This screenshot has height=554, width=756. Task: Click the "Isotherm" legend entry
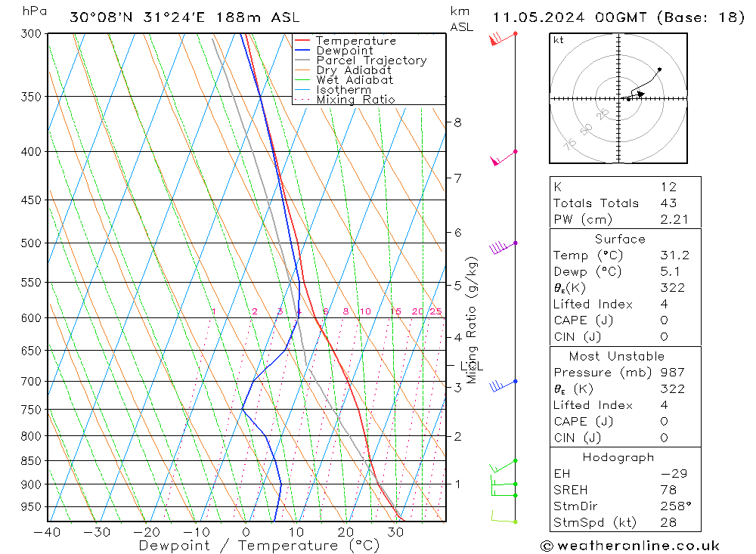pos(343,90)
